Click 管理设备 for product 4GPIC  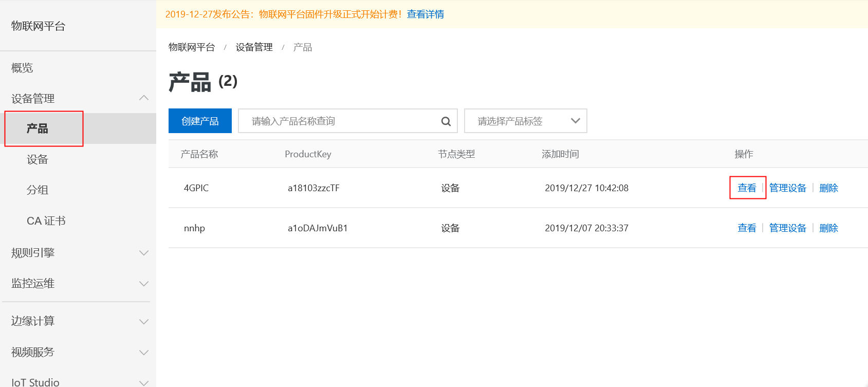point(788,188)
